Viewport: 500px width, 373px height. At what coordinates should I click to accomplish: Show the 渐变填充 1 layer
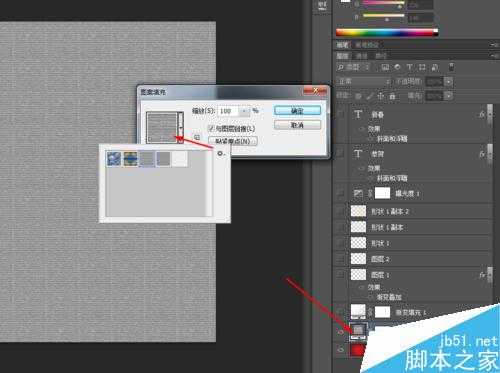tap(341, 312)
